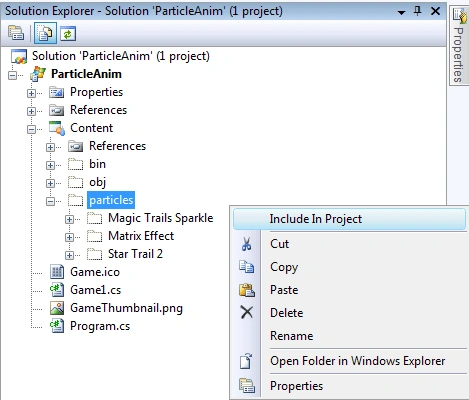Expand the obj folder
Screen dimensions: 469x400
50,183
